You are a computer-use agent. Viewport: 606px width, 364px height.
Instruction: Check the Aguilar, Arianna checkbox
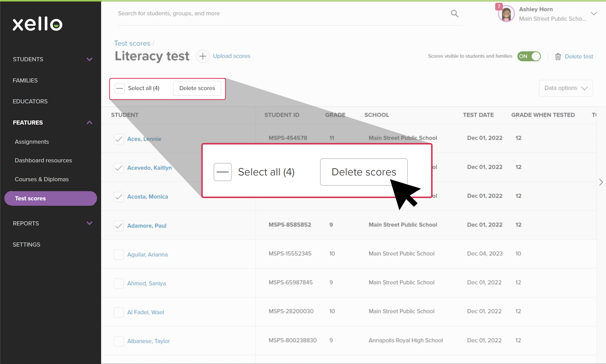coord(119,254)
